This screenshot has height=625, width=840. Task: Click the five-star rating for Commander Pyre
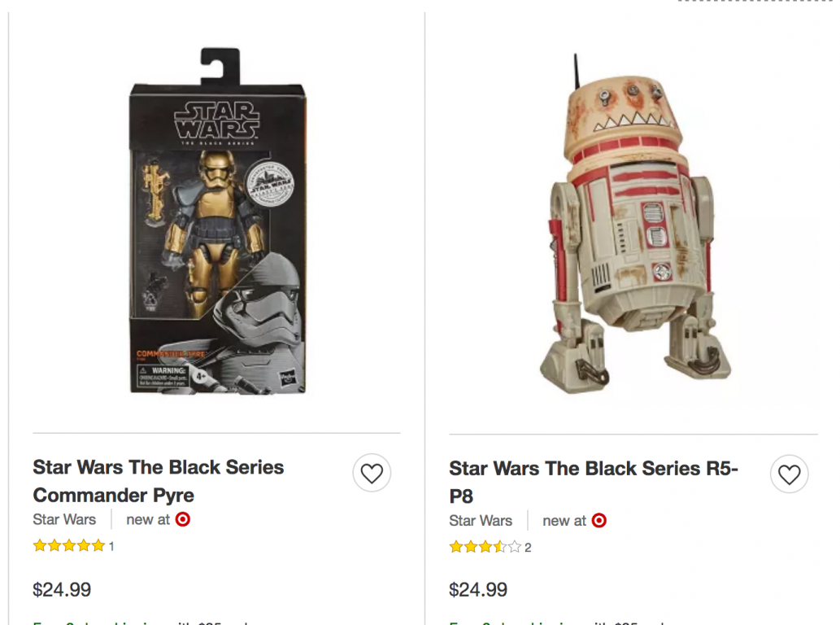click(69, 546)
